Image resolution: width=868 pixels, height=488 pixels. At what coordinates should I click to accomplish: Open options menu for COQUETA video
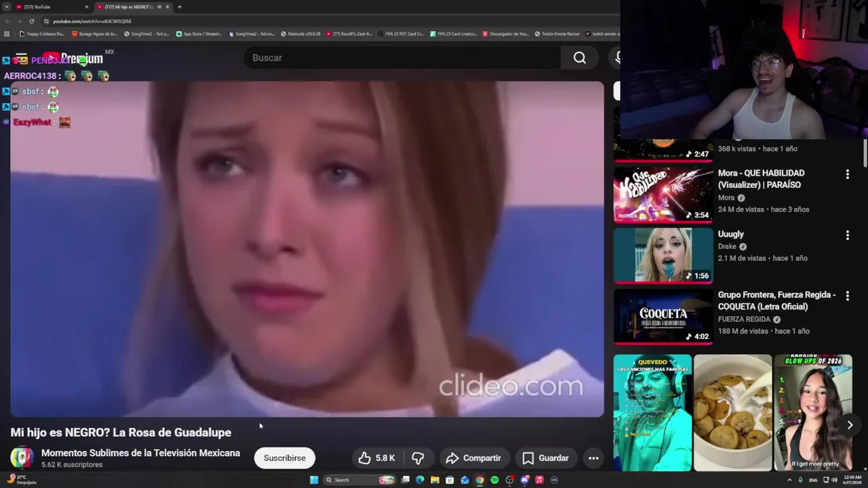[847, 296]
